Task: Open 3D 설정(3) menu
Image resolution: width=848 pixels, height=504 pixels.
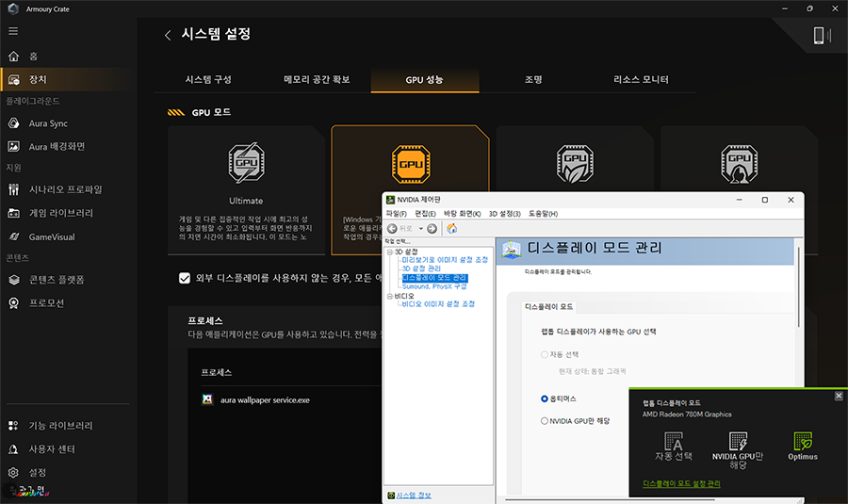Action: (x=505, y=214)
